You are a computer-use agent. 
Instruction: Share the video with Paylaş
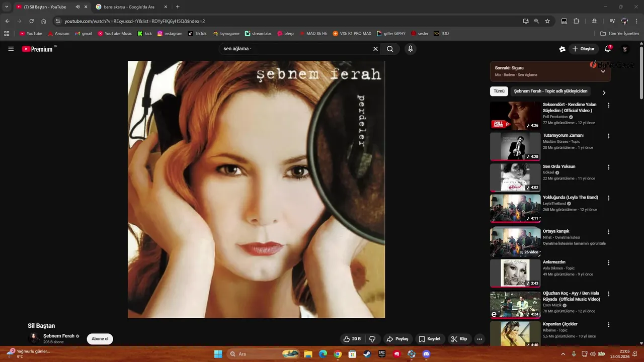pyautogui.click(x=397, y=339)
